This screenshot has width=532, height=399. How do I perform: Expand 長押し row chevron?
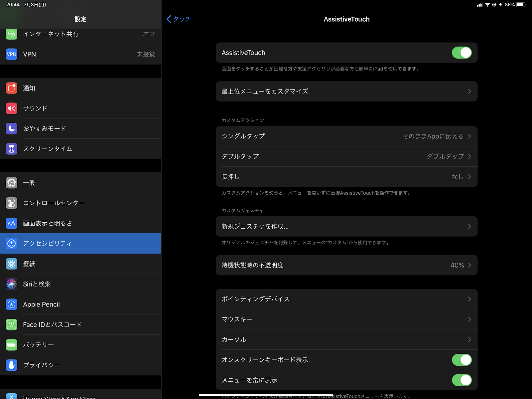pos(469,177)
